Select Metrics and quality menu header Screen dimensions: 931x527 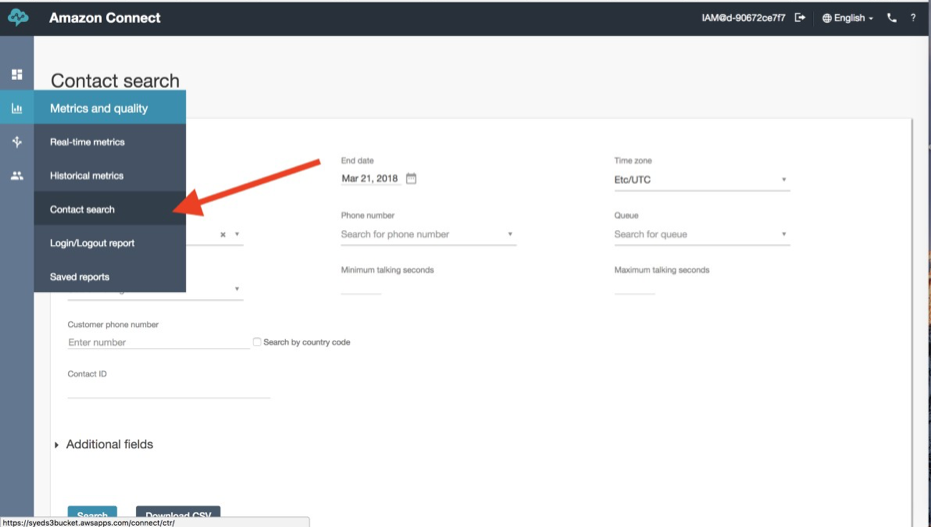(110, 108)
